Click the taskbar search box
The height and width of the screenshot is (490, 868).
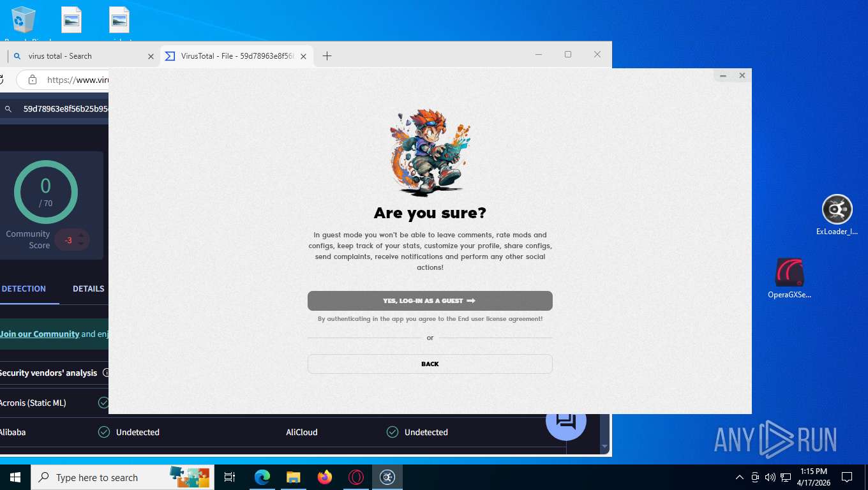click(x=122, y=477)
